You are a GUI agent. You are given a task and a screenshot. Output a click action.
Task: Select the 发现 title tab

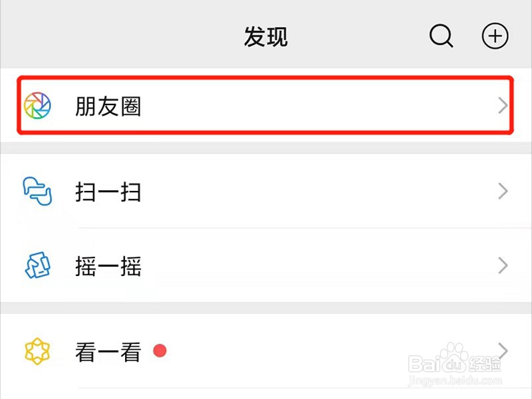(x=266, y=37)
